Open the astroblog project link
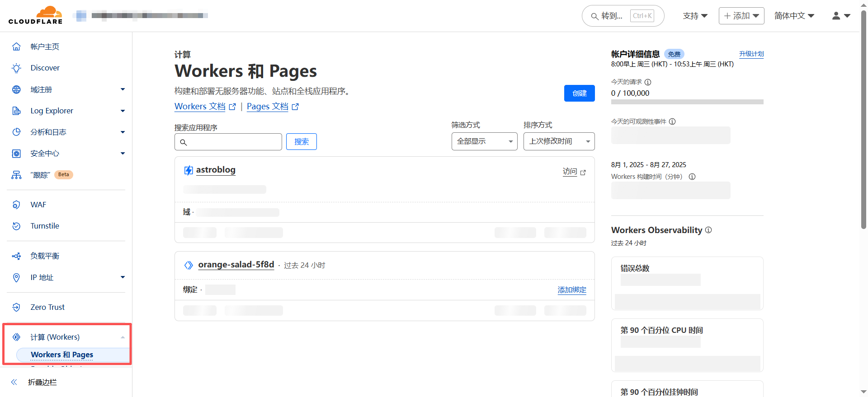The image size is (868, 397). (216, 170)
